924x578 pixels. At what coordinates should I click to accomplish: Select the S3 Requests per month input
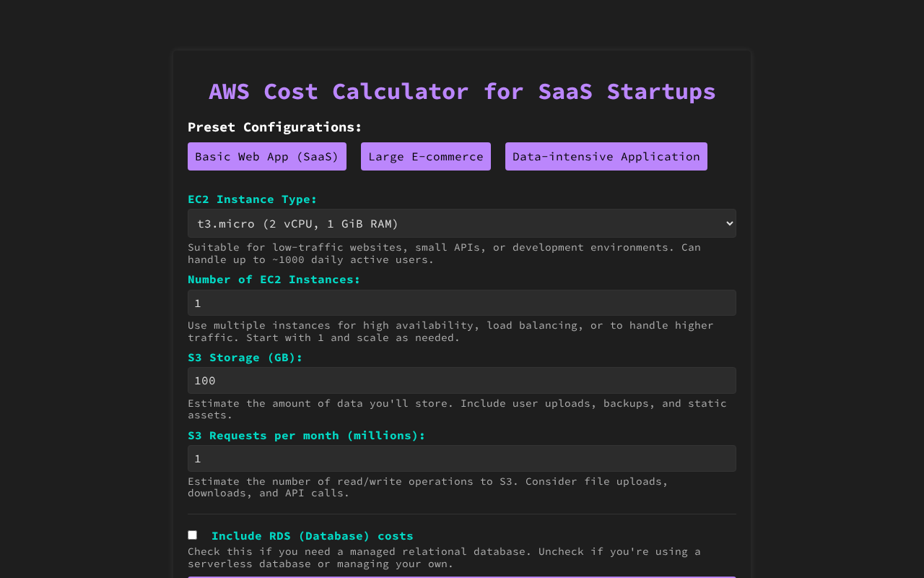[x=461, y=459]
